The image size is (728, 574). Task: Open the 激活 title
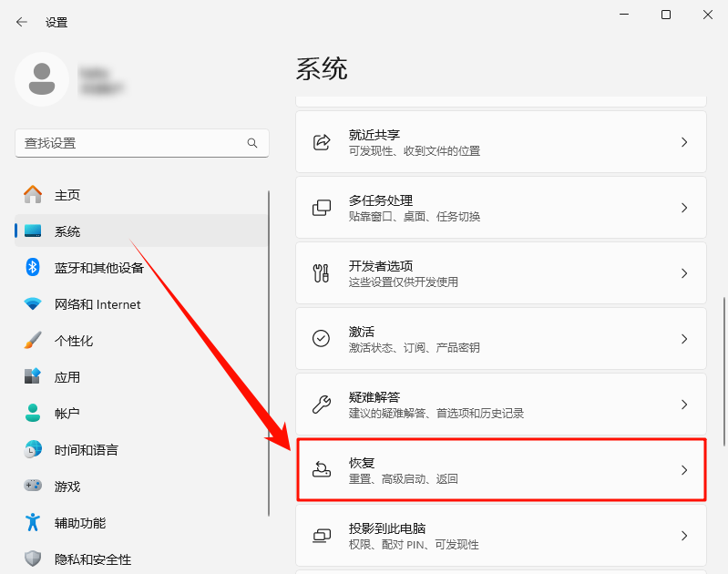pos(361,331)
